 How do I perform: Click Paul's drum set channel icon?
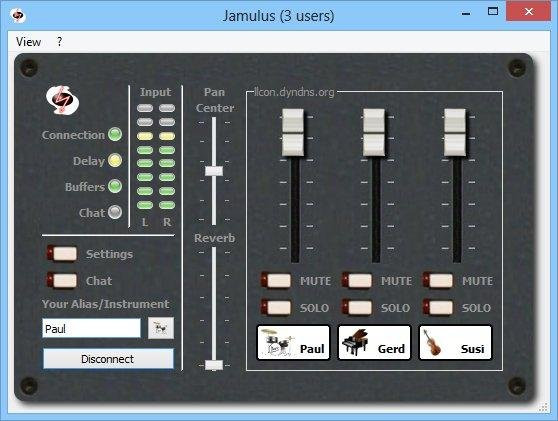tap(277, 343)
